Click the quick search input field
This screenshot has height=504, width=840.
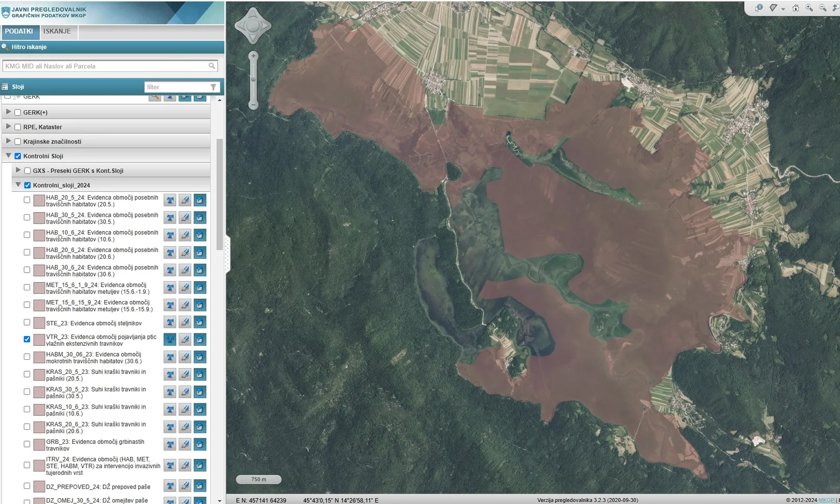(x=105, y=66)
